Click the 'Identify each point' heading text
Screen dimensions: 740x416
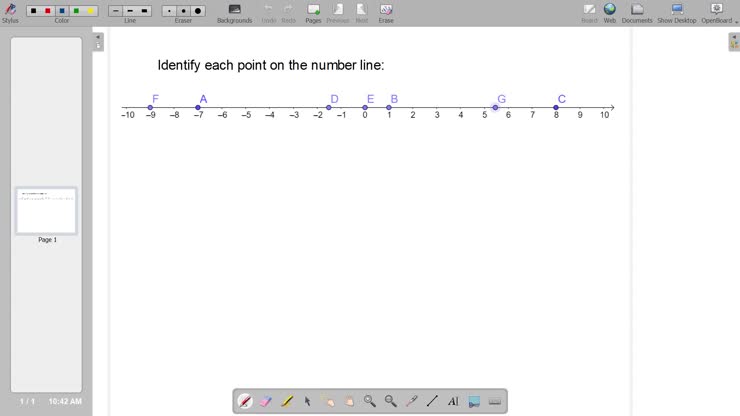pyautogui.click(x=271, y=65)
